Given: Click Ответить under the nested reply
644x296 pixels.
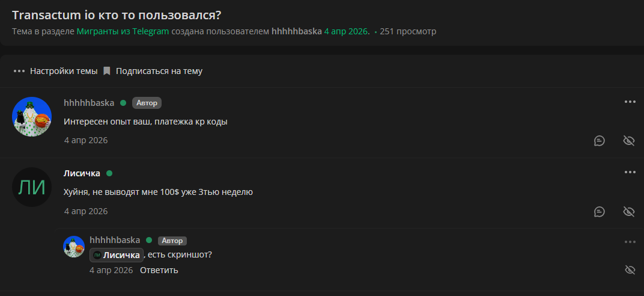Looking at the screenshot, I should [159, 270].
